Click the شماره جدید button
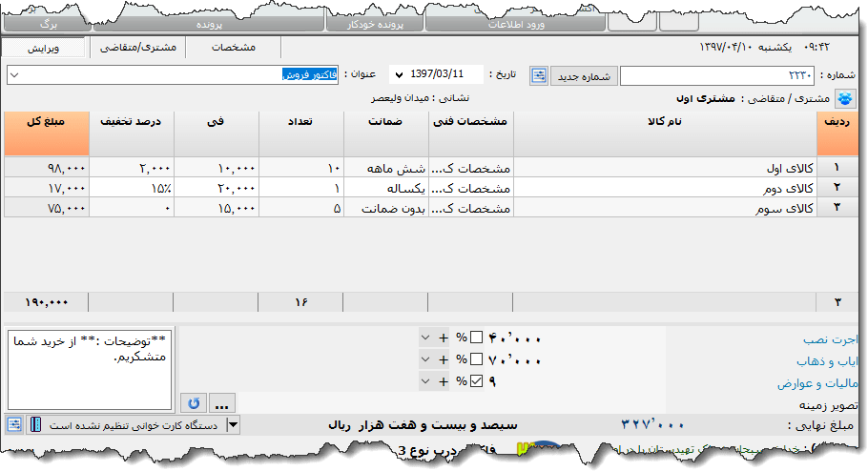868x471 pixels. click(x=584, y=76)
